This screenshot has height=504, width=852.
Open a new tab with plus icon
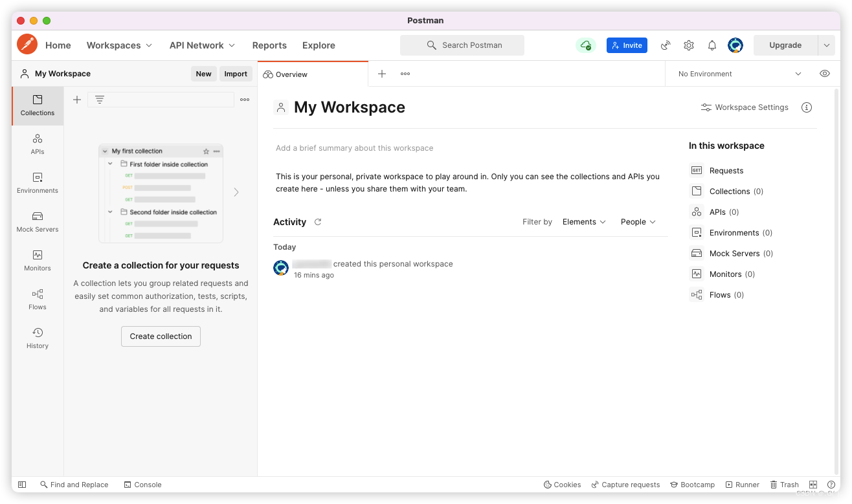coord(382,74)
